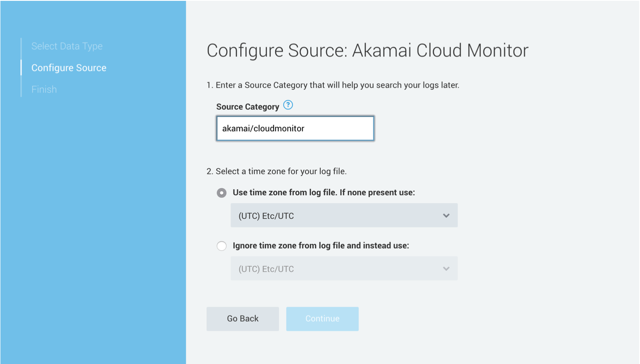Open the Configure Source step in sidebar
640x364 pixels.
pyautogui.click(x=69, y=68)
